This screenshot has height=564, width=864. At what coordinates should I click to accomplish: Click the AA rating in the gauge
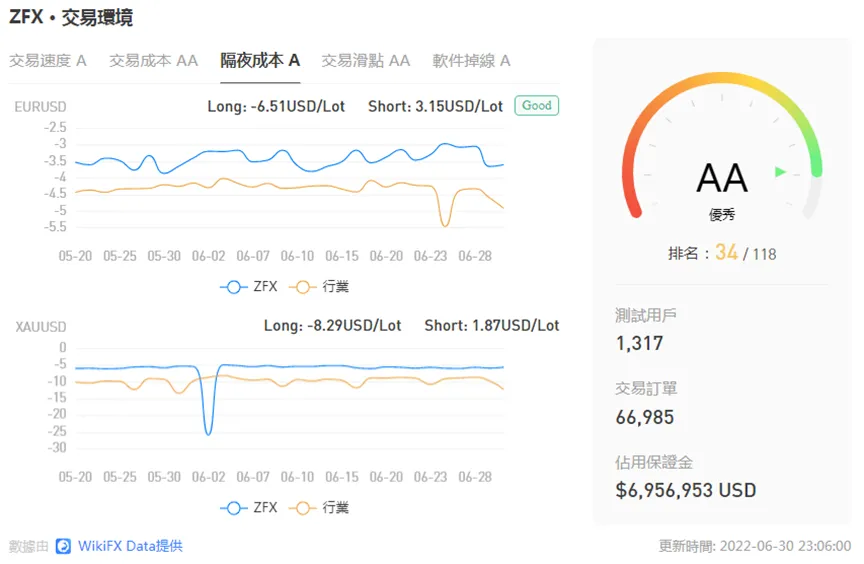pyautogui.click(x=722, y=178)
